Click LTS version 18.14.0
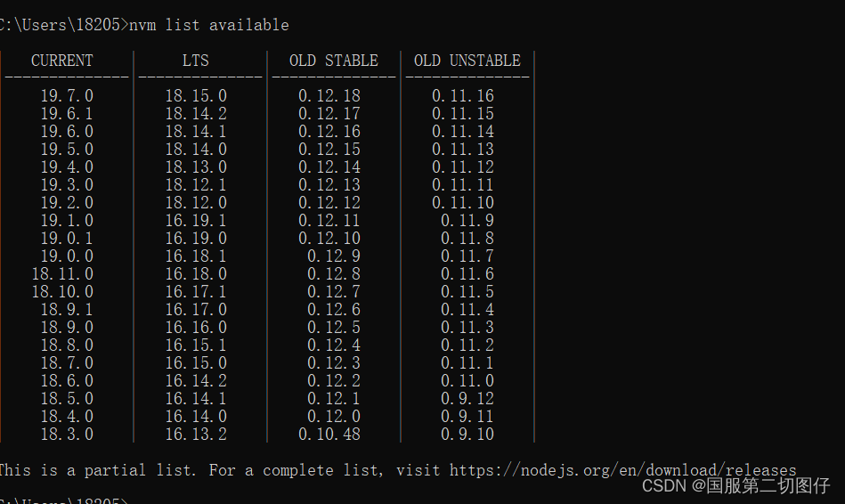The width and height of the screenshot is (845, 504). pyautogui.click(x=196, y=150)
